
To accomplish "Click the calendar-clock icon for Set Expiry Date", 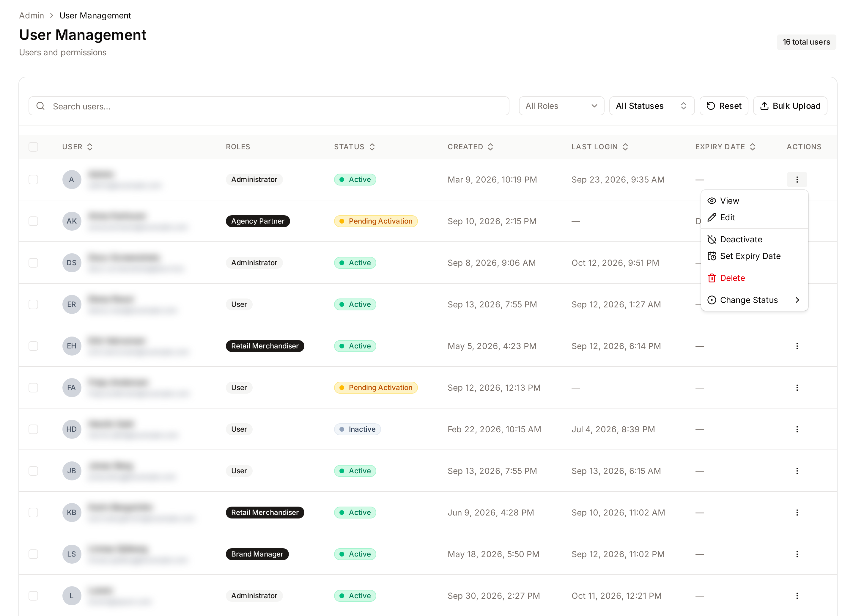I will [712, 256].
